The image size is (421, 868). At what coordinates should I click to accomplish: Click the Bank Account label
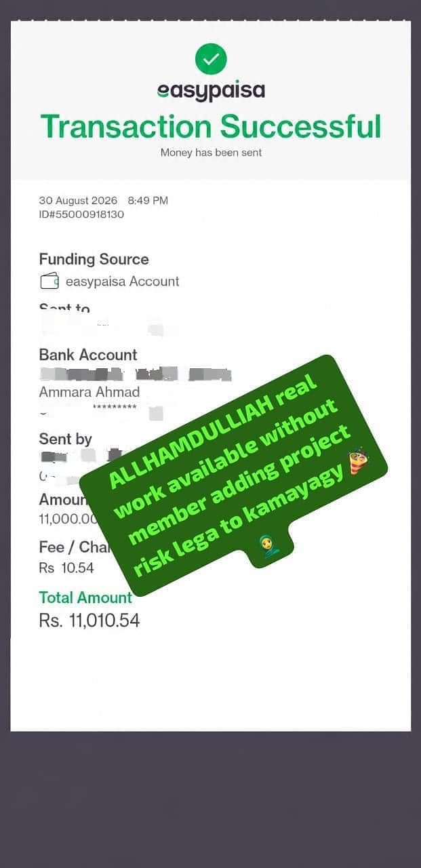[88, 355]
